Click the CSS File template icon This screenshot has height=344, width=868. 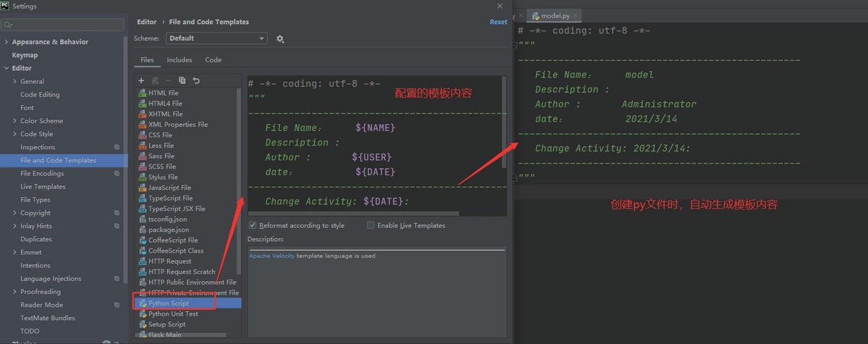(142, 135)
